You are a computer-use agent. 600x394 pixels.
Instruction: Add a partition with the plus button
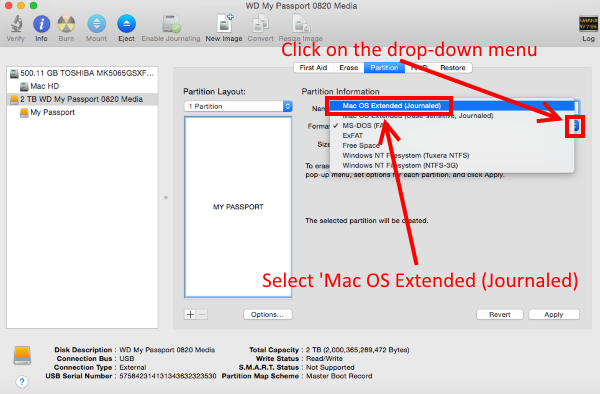(x=190, y=314)
